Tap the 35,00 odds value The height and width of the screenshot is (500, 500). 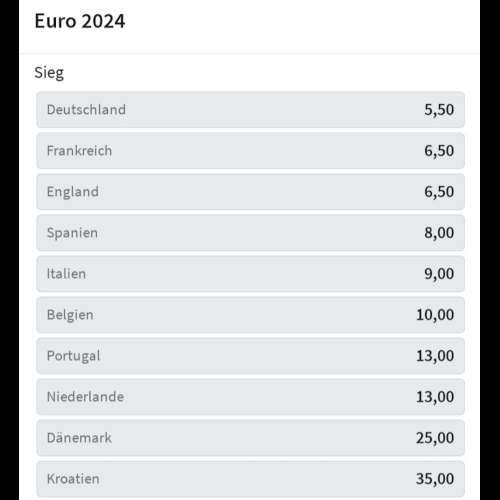(x=435, y=479)
